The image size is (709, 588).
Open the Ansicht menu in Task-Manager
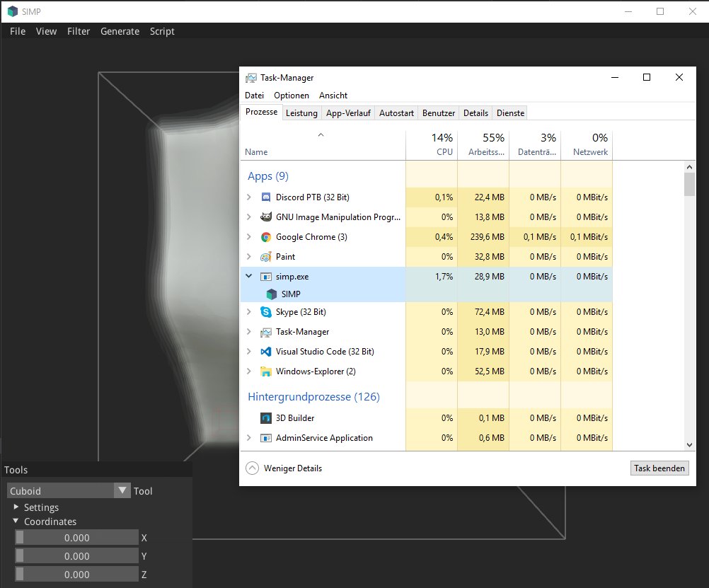333,96
